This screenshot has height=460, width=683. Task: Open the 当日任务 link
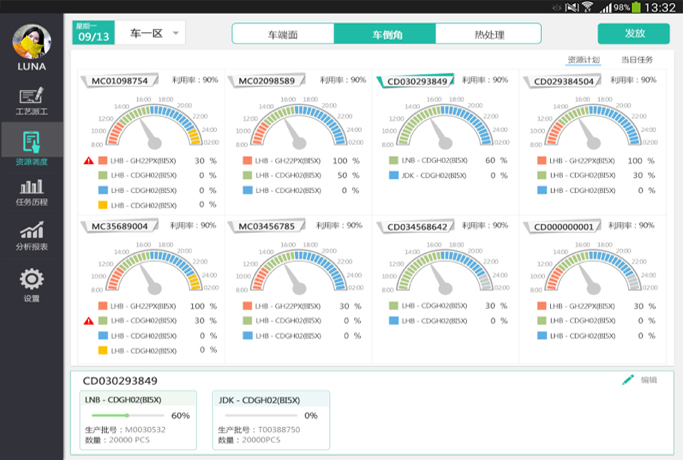pyautogui.click(x=637, y=60)
